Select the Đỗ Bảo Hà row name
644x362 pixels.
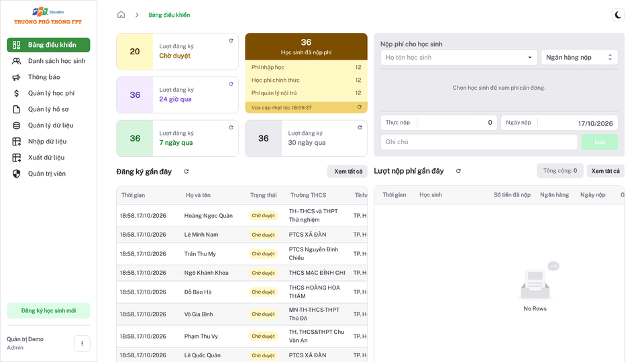point(197,292)
